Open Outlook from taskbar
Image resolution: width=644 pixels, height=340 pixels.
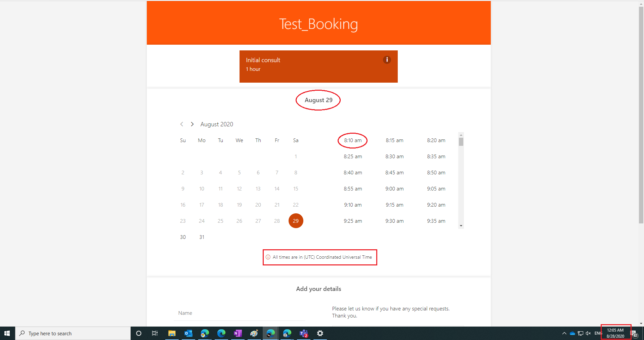(x=188, y=333)
